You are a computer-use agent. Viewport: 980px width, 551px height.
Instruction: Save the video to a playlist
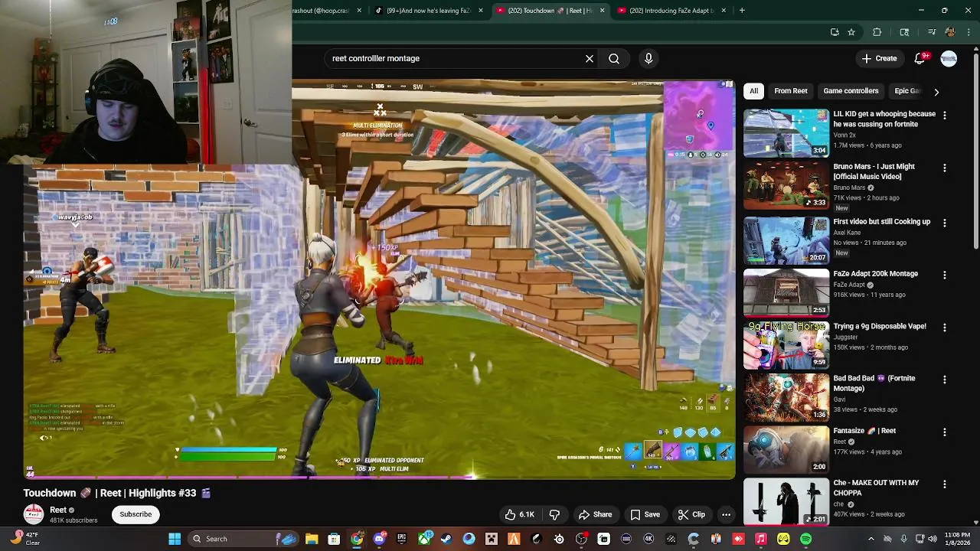tap(645, 514)
